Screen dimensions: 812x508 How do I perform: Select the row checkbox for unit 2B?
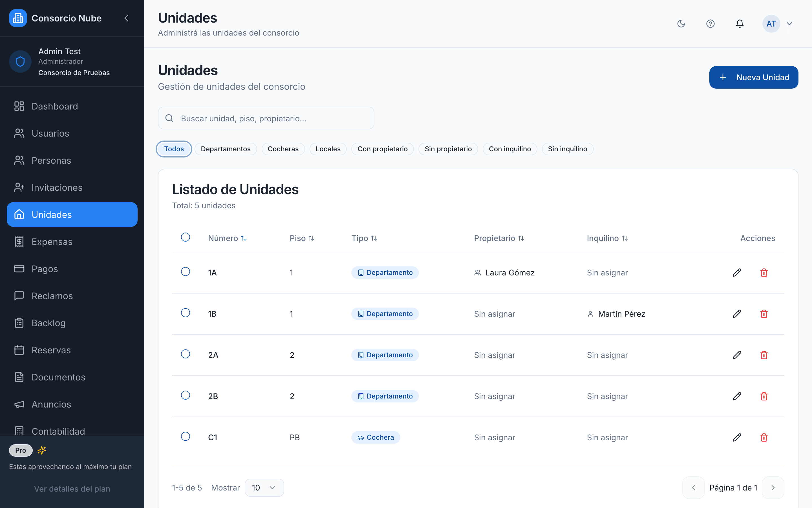click(x=185, y=395)
